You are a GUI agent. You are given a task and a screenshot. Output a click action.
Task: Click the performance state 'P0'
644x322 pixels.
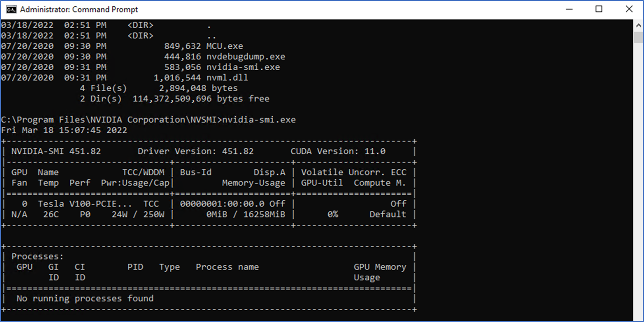(x=85, y=215)
